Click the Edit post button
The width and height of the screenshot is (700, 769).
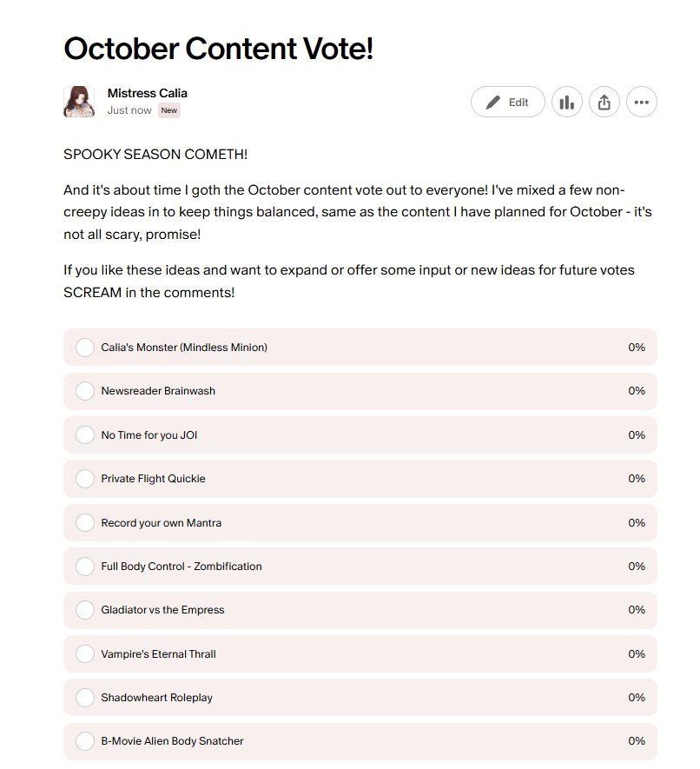click(508, 102)
